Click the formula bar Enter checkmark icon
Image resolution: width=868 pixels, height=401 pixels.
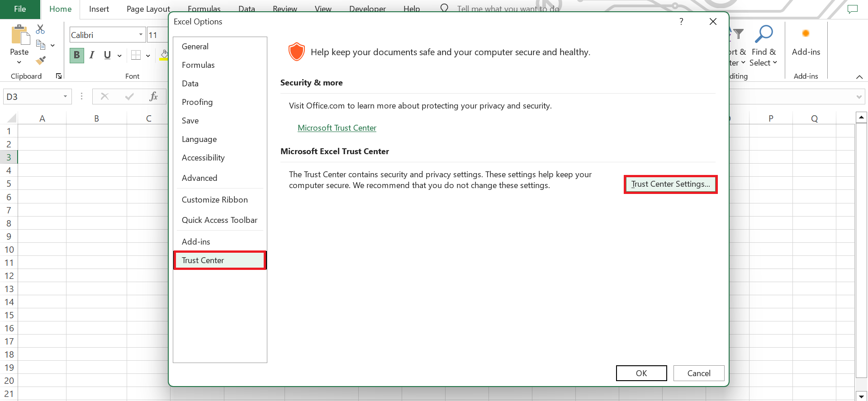click(x=129, y=96)
